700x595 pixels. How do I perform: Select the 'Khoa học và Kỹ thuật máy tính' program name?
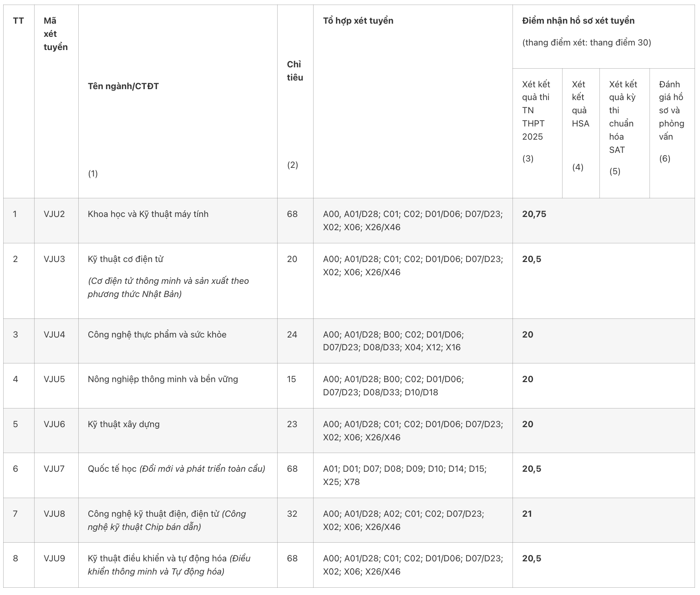(x=148, y=214)
